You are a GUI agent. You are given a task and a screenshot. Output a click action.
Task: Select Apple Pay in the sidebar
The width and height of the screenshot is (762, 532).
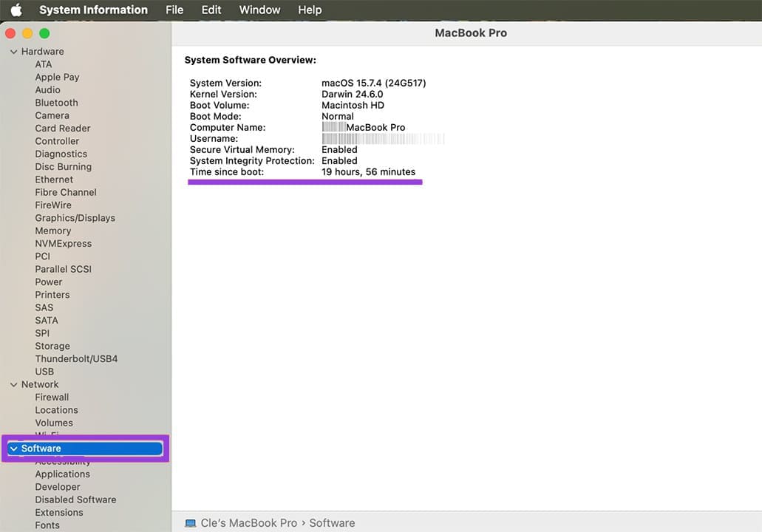(57, 77)
